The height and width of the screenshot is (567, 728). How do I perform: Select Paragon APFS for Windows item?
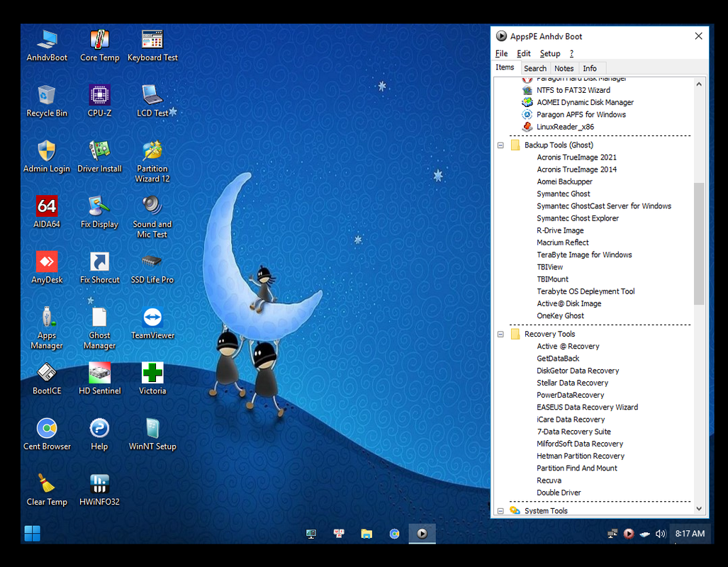tap(581, 115)
